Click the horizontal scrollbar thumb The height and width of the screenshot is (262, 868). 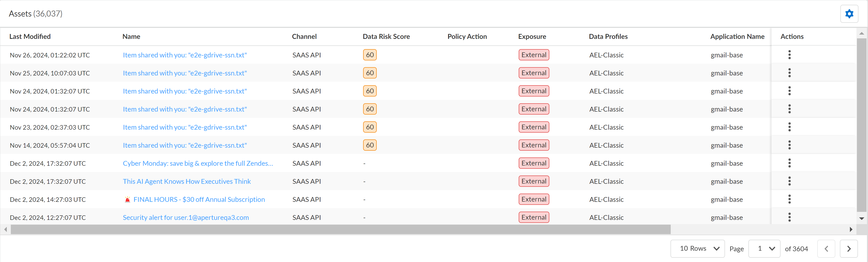(340, 229)
